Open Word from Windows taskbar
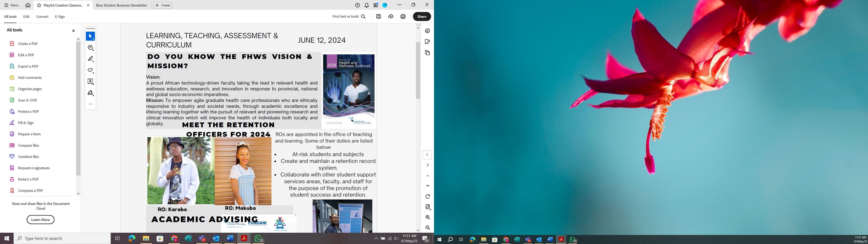Image resolution: width=868 pixels, height=244 pixels. point(230,239)
